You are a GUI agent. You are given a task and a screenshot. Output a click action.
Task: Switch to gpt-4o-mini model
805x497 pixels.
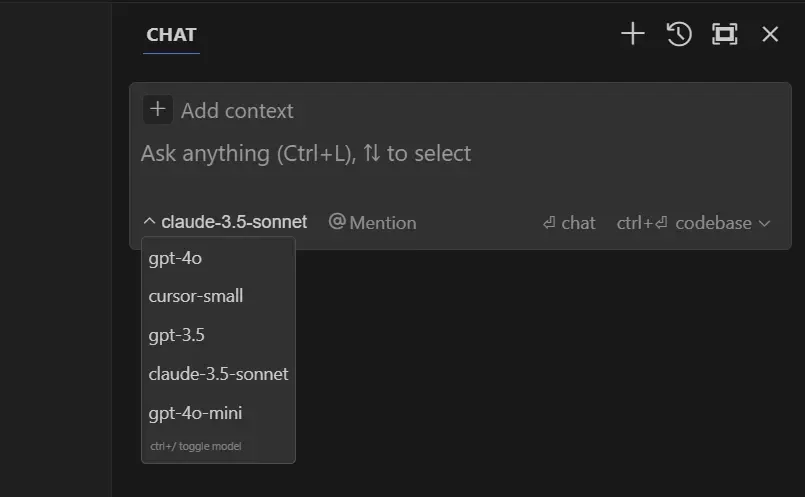(x=196, y=413)
